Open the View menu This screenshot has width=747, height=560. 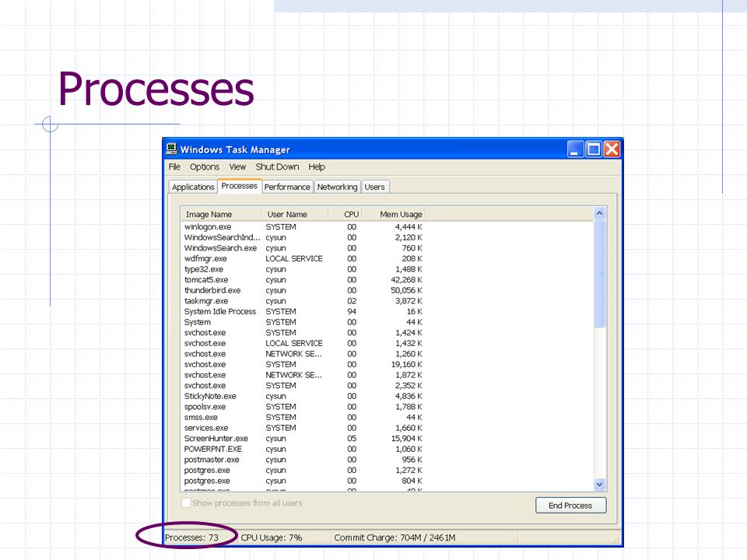point(237,166)
